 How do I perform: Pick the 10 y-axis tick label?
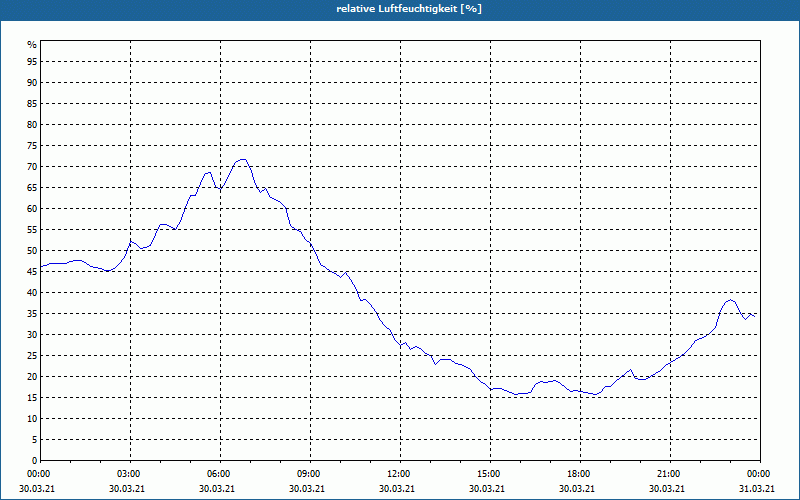tap(32, 419)
